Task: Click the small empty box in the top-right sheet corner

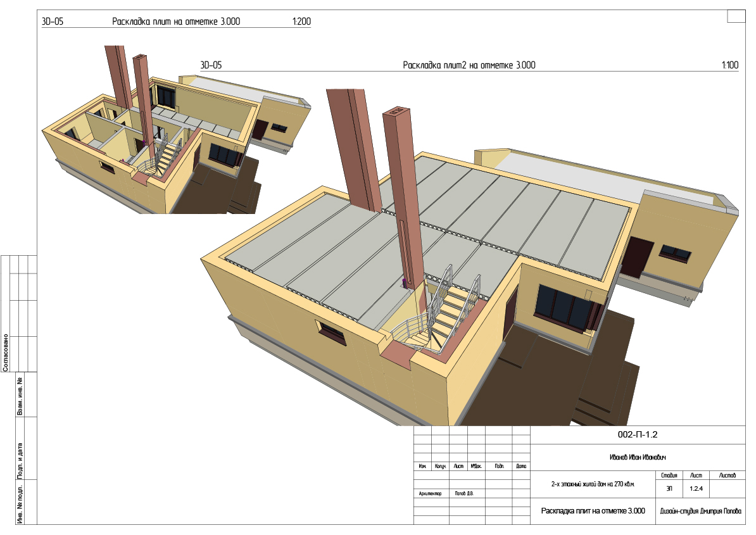Action: [x=736, y=16]
